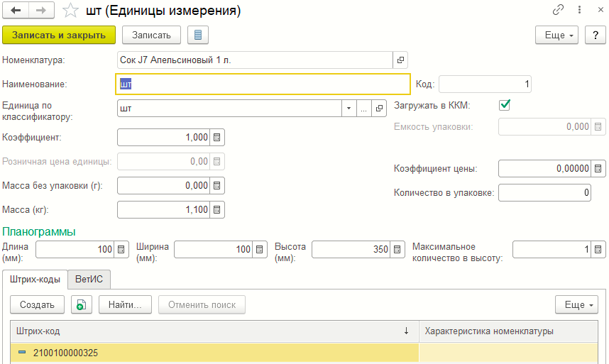The width and height of the screenshot is (609, 364).
Task: Open calculator for Коэффициент цены field
Action: tap(598, 168)
